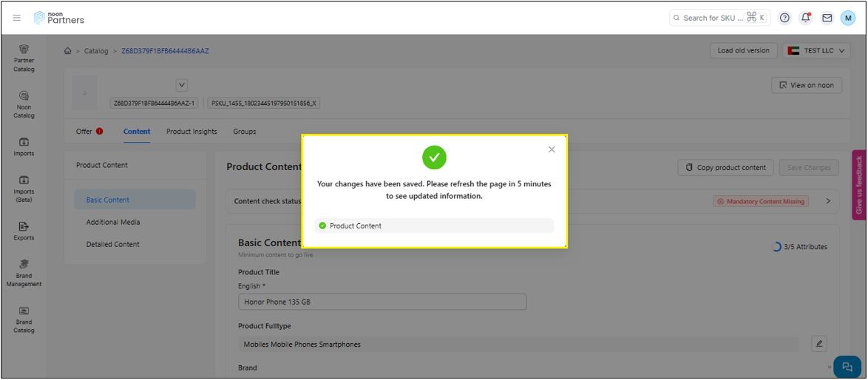Image resolution: width=868 pixels, height=380 pixels.
Task: Open the notifications bell
Action: [806, 18]
